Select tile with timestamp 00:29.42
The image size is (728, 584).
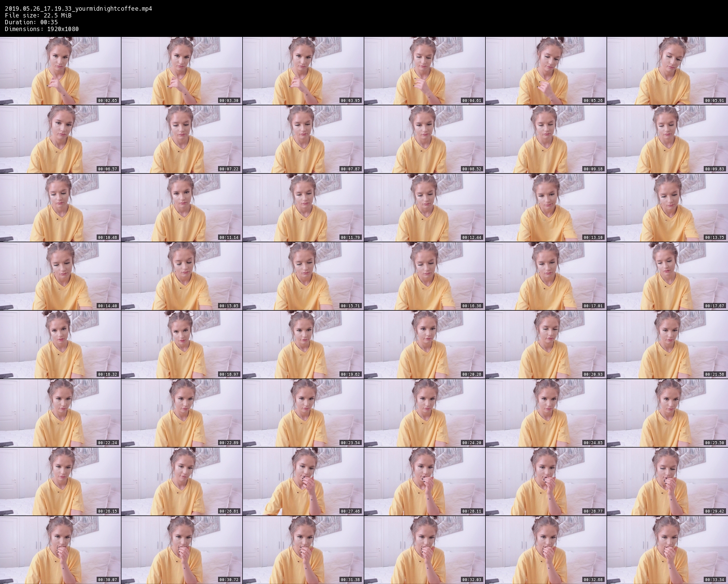coord(667,482)
